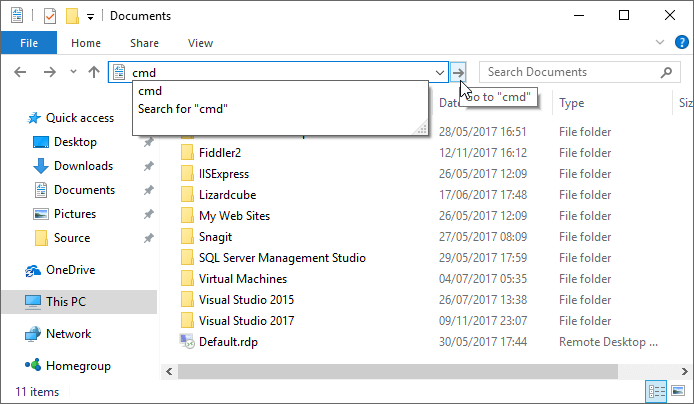Viewport: 694px width, 404px height.
Task: Click the search magnifier icon
Action: [666, 72]
